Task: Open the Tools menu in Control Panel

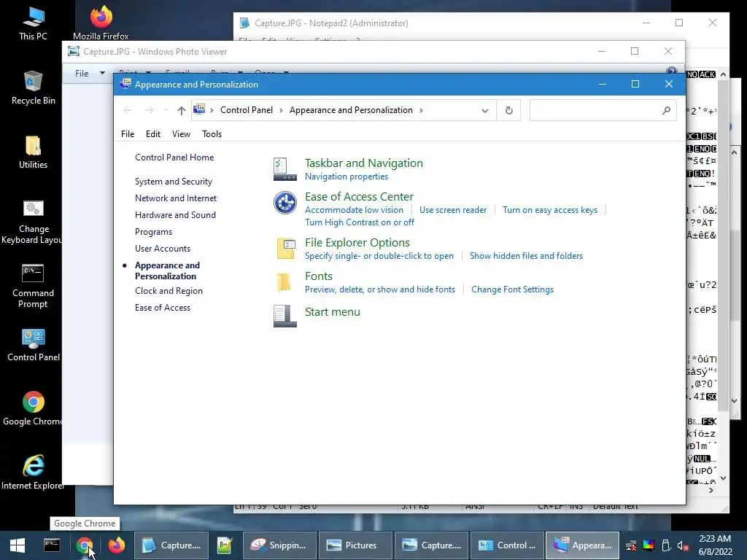Action: (212, 134)
